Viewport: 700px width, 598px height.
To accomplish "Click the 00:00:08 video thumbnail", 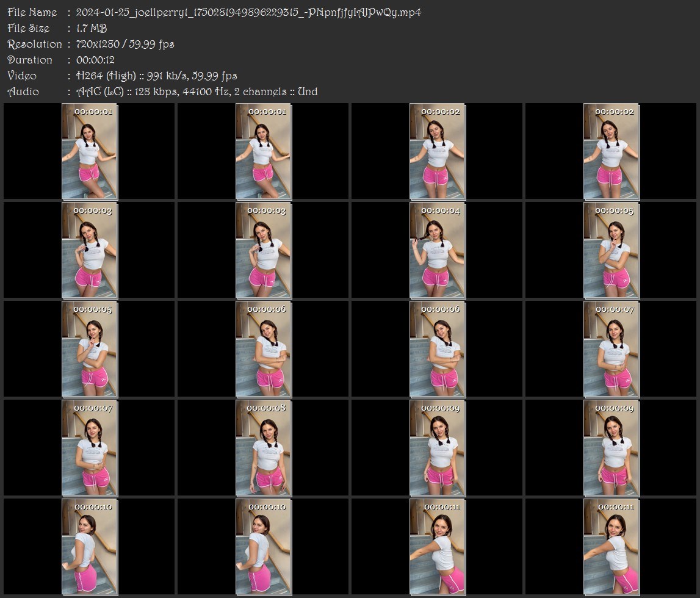I will click(264, 448).
